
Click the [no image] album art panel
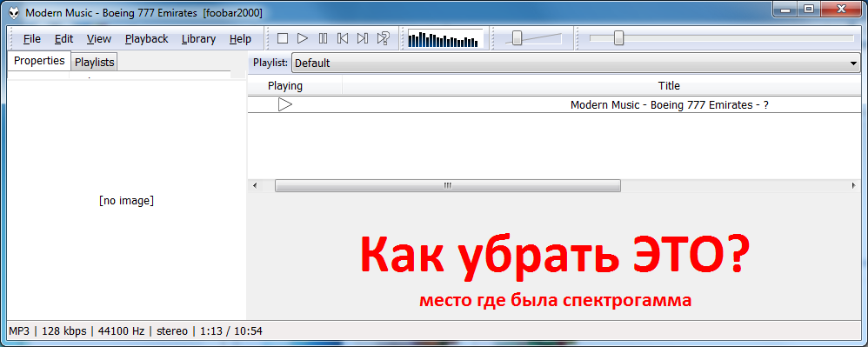[x=127, y=201]
